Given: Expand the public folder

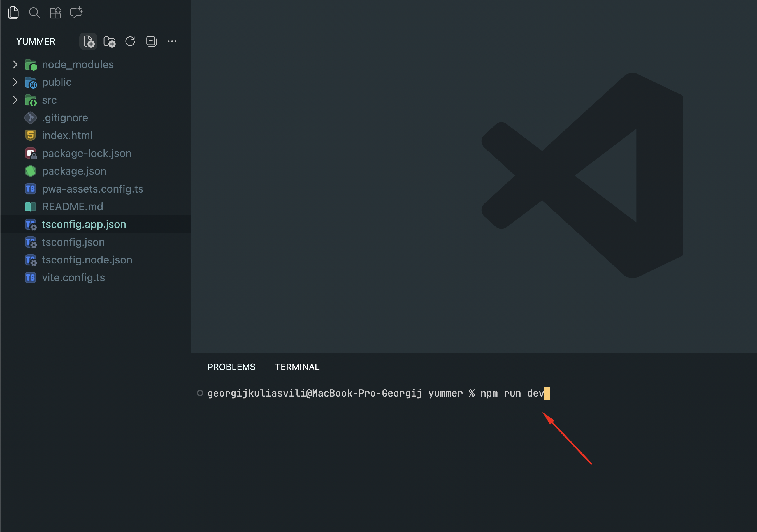Looking at the screenshot, I should (x=15, y=82).
